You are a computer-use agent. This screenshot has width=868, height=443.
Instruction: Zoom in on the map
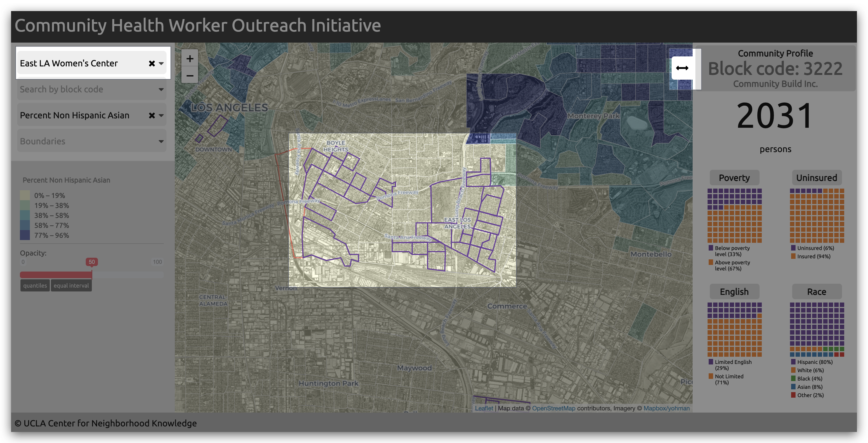click(x=190, y=59)
